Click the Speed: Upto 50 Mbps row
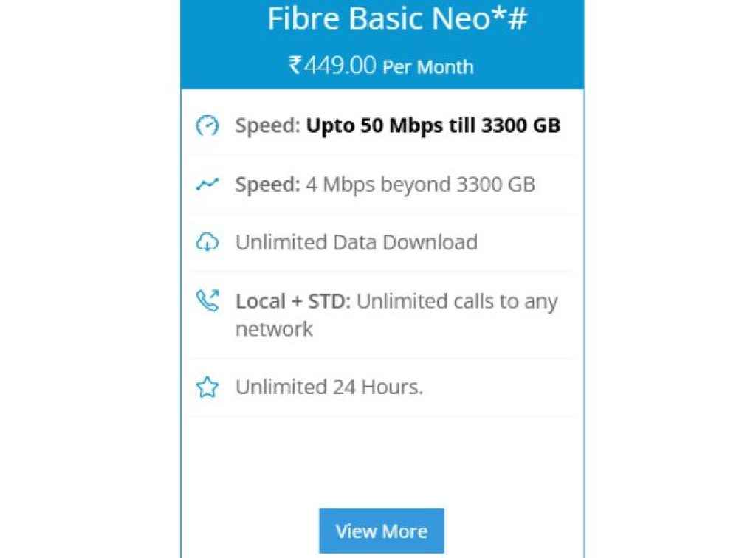This screenshot has width=756, height=558. 384,125
